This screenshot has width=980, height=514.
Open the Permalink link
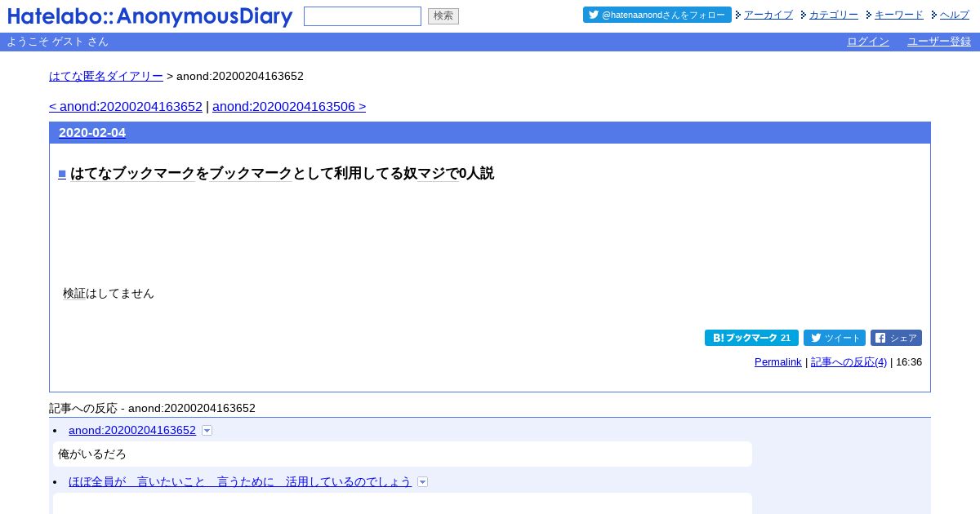[778, 362]
